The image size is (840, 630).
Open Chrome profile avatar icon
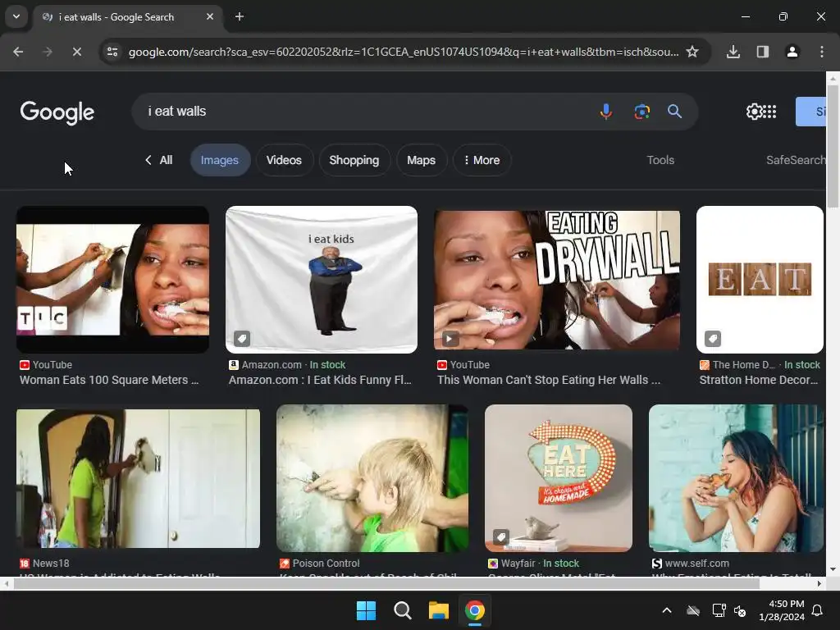[792, 52]
